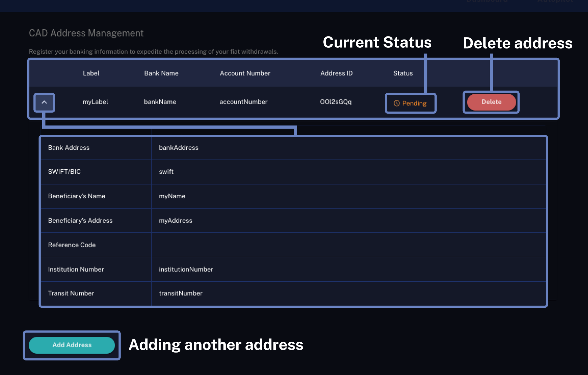Image resolution: width=588 pixels, height=375 pixels.
Task: Delete the myLabel address
Action: [491, 102]
